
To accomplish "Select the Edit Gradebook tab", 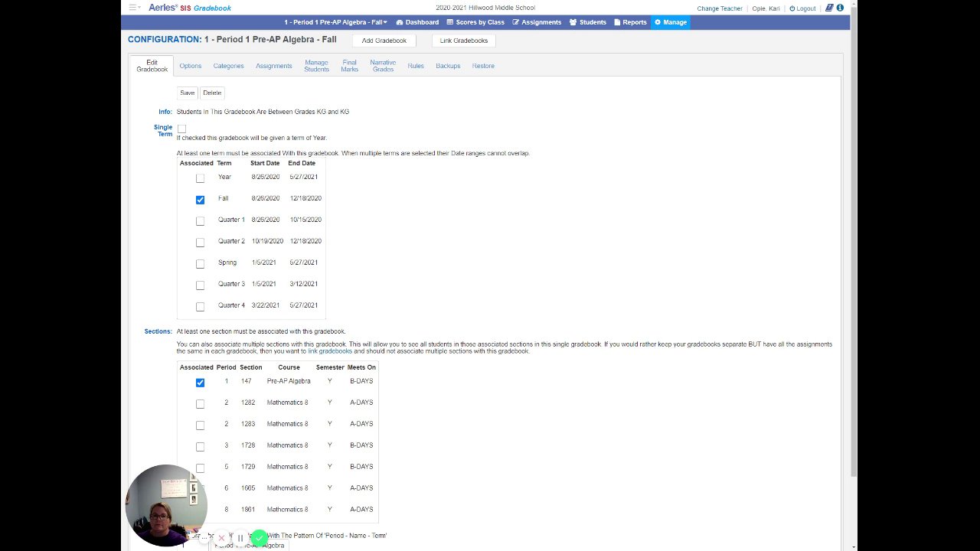I will [x=152, y=66].
